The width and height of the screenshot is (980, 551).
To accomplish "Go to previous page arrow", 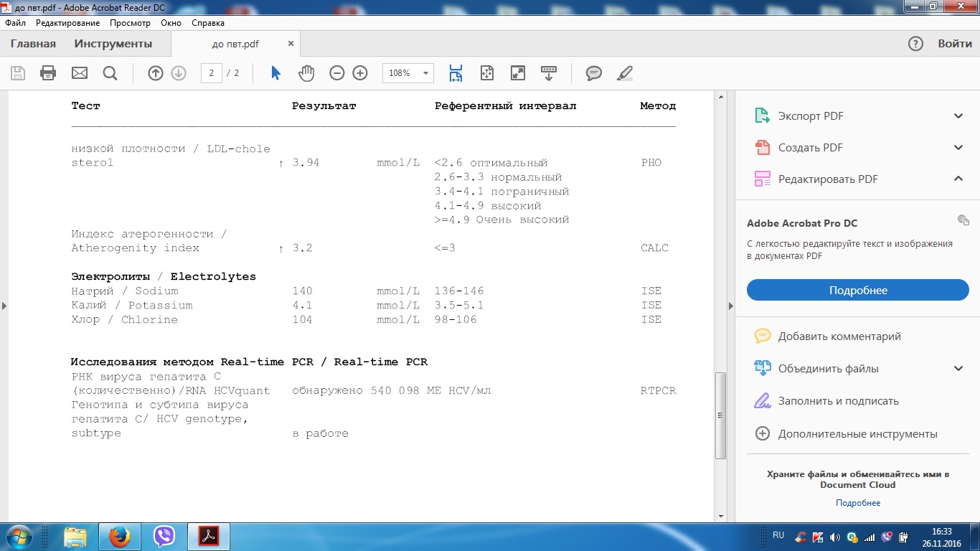I will point(156,73).
